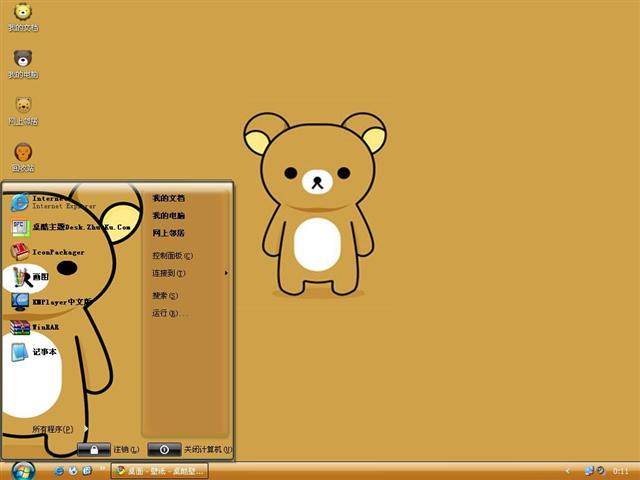Click the volume tray icon

[x=600, y=471]
